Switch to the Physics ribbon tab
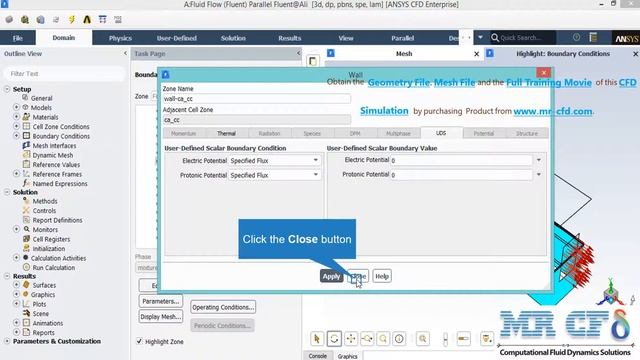The image size is (640, 360). [120, 38]
